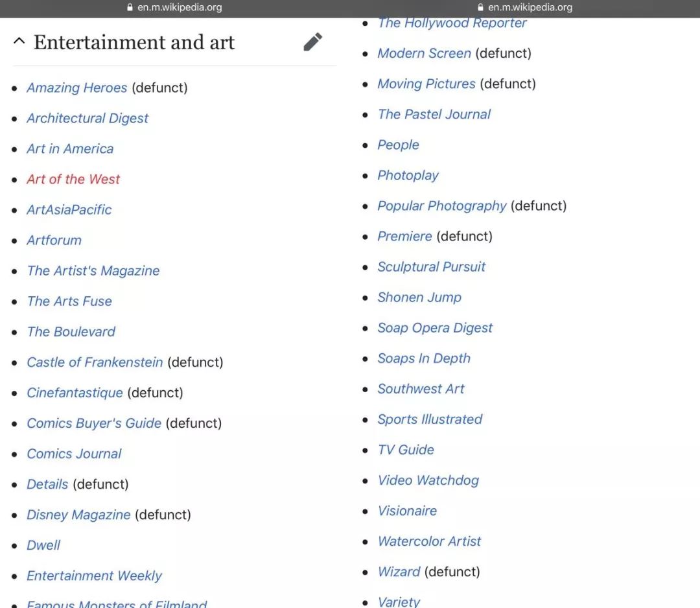Open the People magazine link

click(x=398, y=145)
